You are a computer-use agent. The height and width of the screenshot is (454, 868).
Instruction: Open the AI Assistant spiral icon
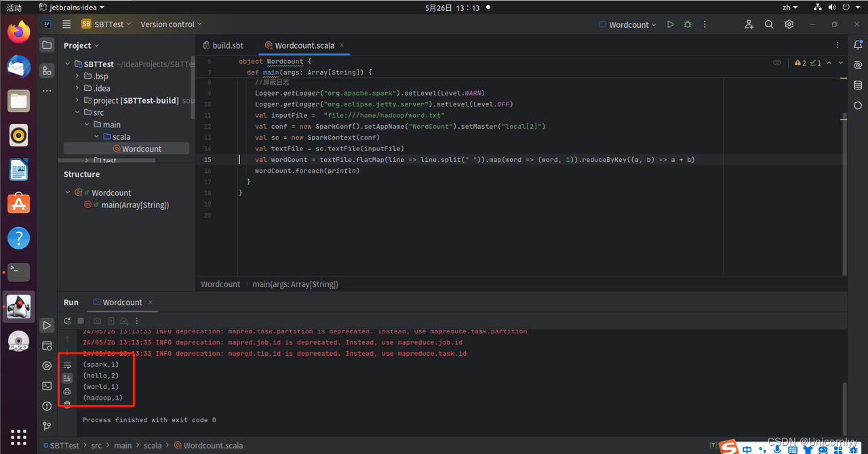tap(858, 65)
